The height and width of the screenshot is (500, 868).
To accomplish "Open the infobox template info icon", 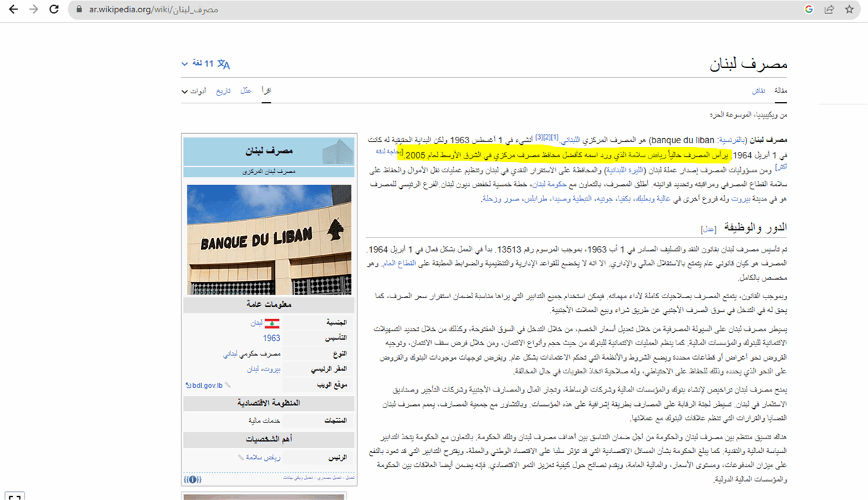I will (x=193, y=479).
